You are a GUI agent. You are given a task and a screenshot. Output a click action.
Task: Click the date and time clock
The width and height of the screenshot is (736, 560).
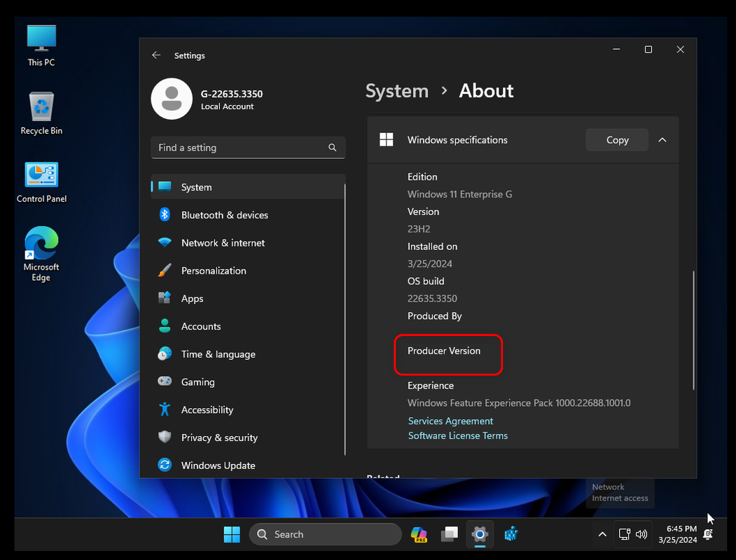point(677,534)
